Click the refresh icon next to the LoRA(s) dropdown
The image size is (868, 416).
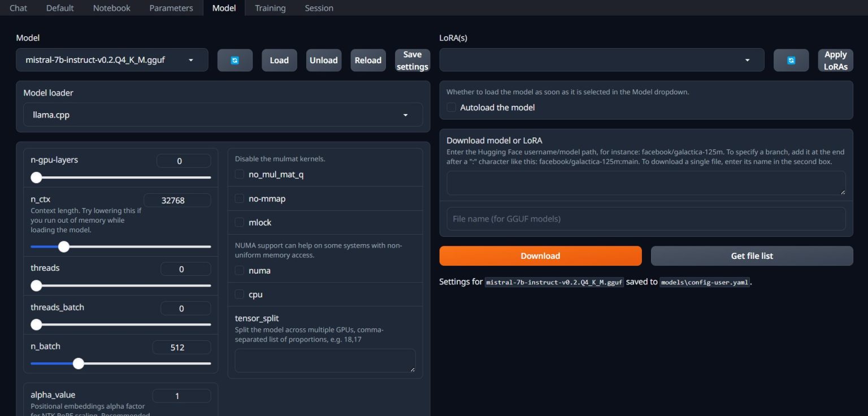click(x=791, y=60)
